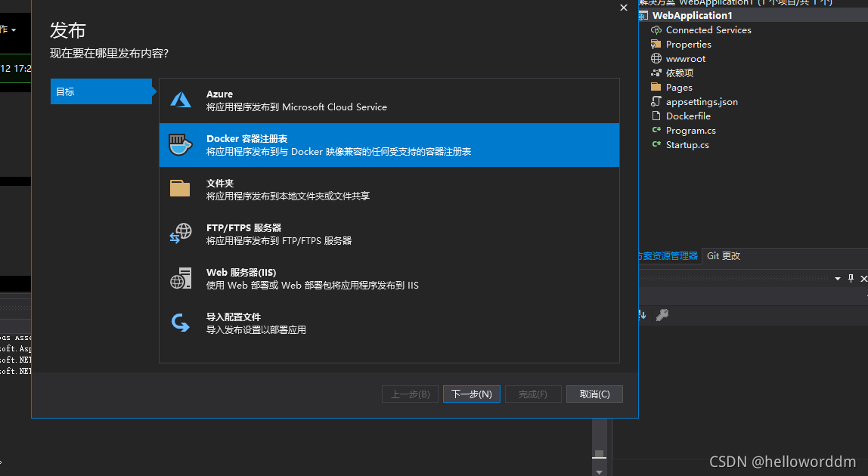This screenshot has width=868, height=476.
Task: Choose the FTP/FTPS 服务器 target title
Action: point(244,228)
